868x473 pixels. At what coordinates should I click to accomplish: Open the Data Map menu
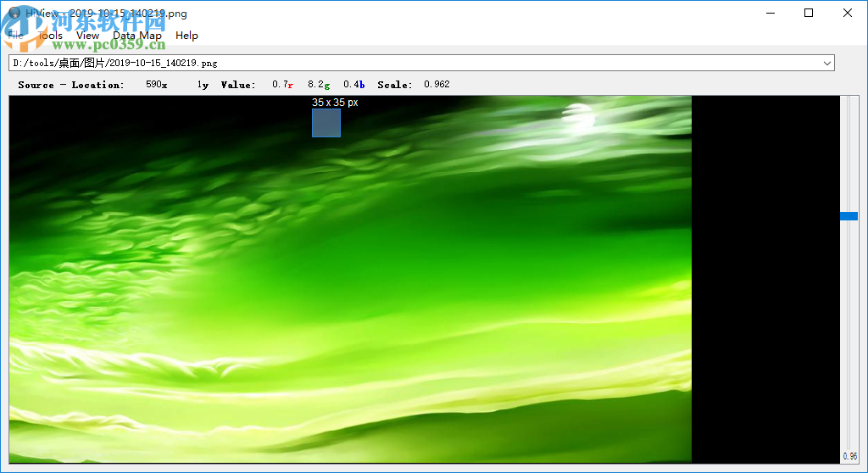[x=137, y=36]
